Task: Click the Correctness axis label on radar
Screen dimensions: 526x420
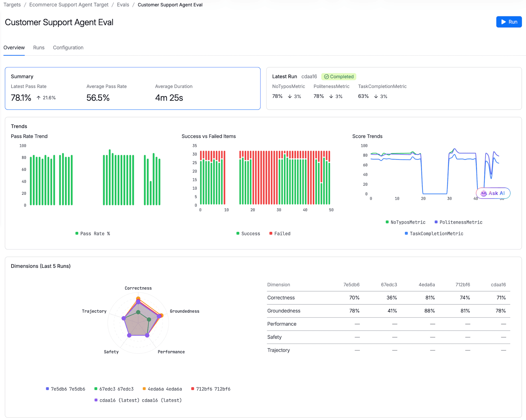Action: pos(138,288)
